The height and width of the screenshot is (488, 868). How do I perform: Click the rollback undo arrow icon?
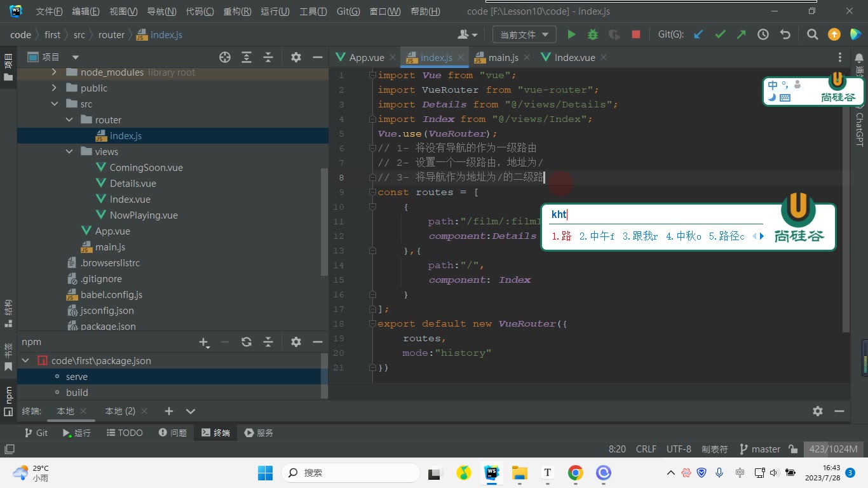point(785,34)
